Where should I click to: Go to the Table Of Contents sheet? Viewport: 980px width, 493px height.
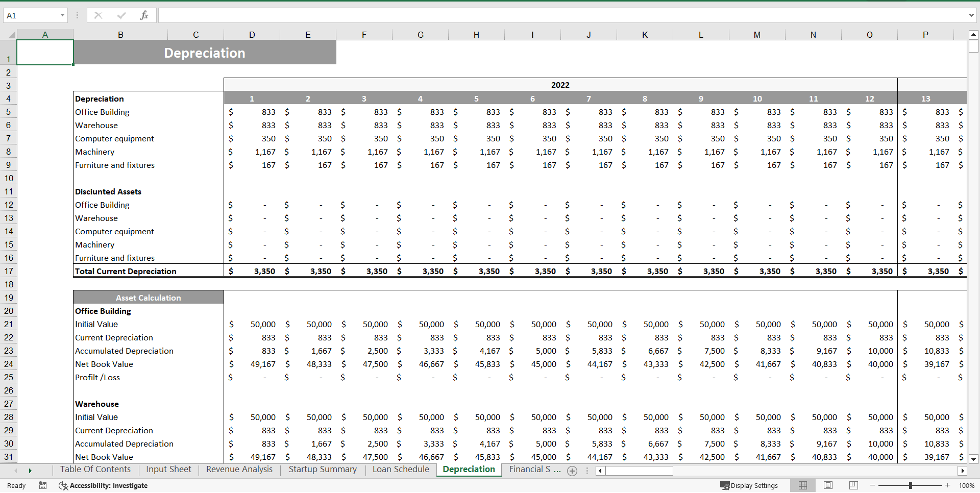click(x=95, y=470)
